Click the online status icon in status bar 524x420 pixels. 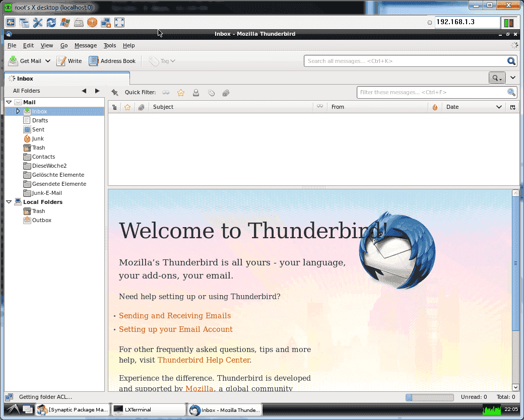coord(9,397)
